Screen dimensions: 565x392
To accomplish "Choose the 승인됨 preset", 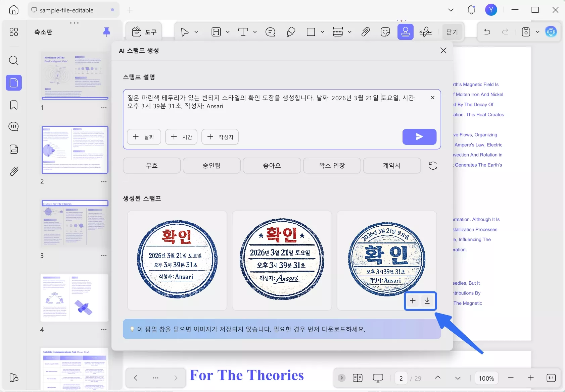I will [211, 166].
